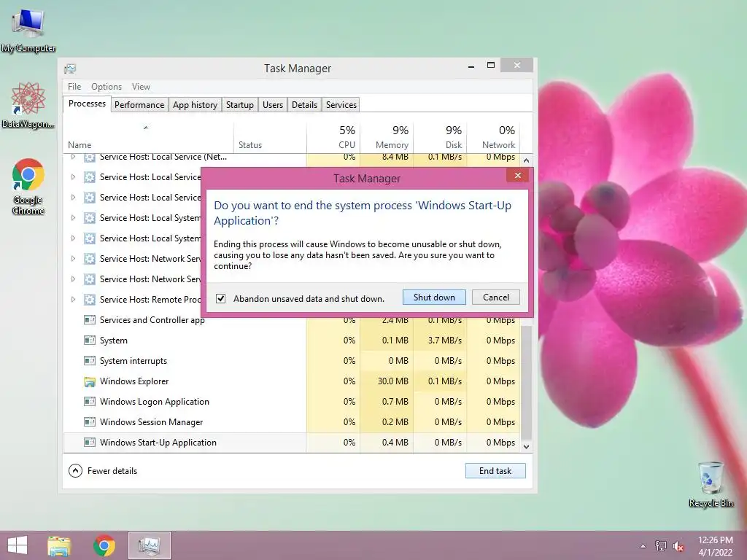747x560 pixels.
Task: Launch Google Chrome from the desktop
Action: (x=28, y=186)
